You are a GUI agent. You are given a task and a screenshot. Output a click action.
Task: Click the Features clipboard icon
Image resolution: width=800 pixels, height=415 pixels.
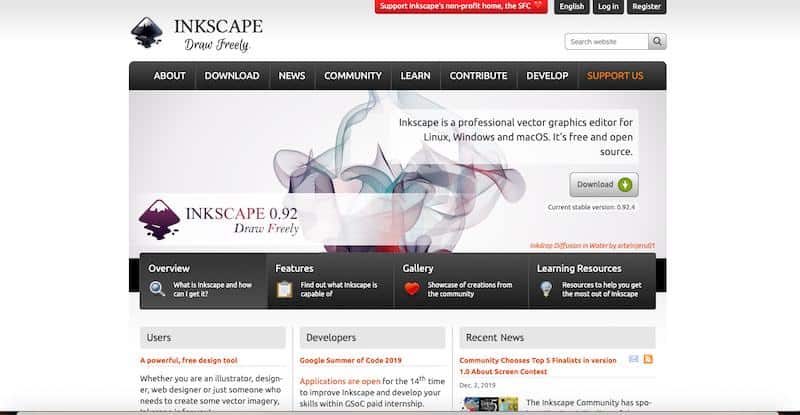pyautogui.click(x=284, y=289)
